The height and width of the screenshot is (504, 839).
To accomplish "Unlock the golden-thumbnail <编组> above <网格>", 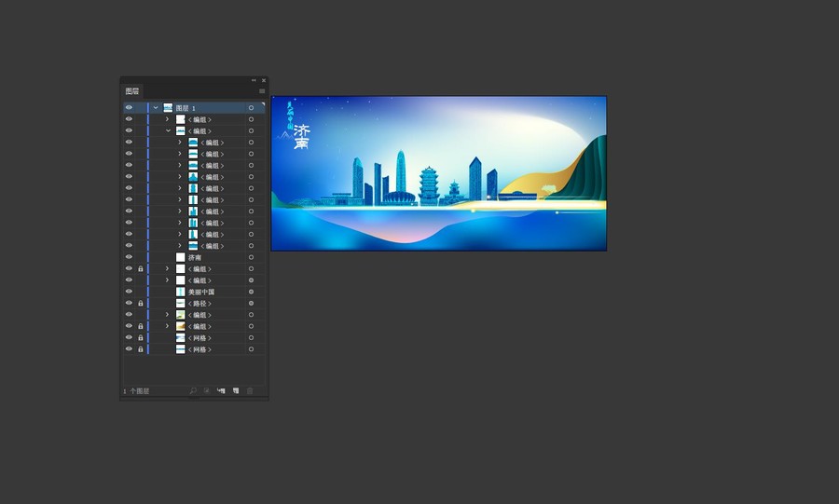I will pyautogui.click(x=141, y=326).
